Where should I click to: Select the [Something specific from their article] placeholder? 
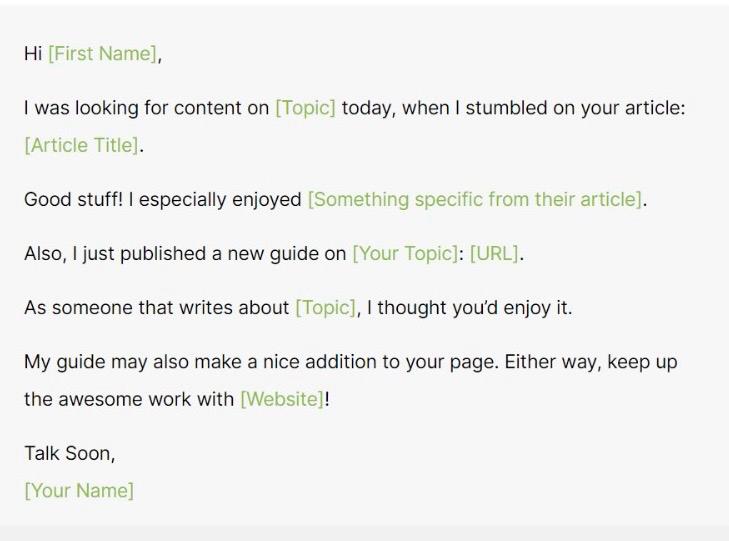click(475, 200)
